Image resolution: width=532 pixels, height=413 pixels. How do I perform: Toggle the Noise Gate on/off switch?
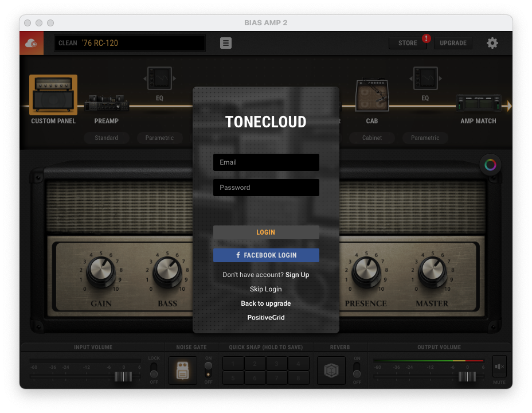pyautogui.click(x=208, y=370)
